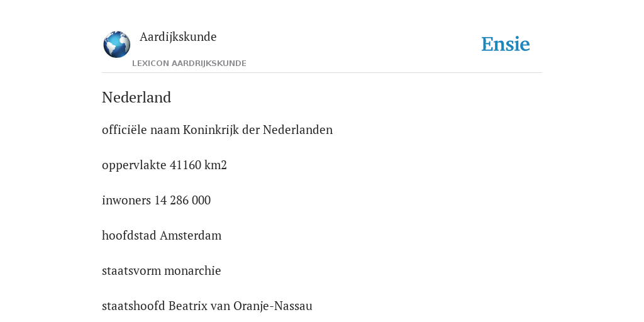
Task: Open the Ensie logo link
Action: tap(506, 45)
